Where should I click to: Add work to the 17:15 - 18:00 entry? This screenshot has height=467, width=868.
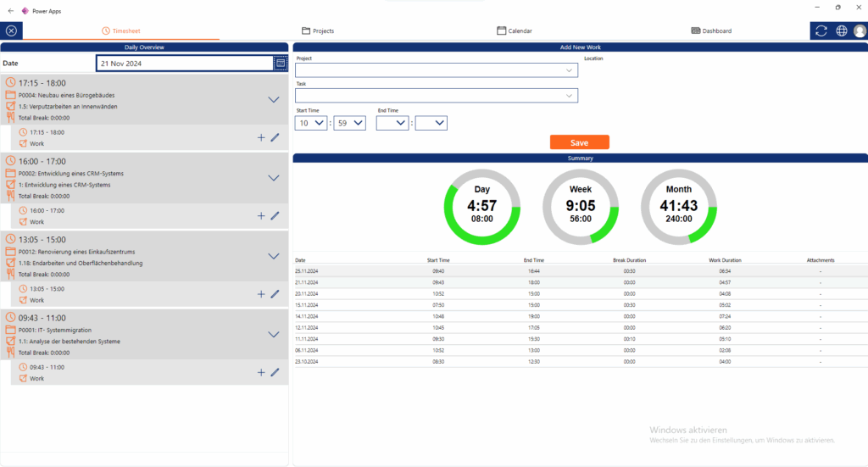261,137
